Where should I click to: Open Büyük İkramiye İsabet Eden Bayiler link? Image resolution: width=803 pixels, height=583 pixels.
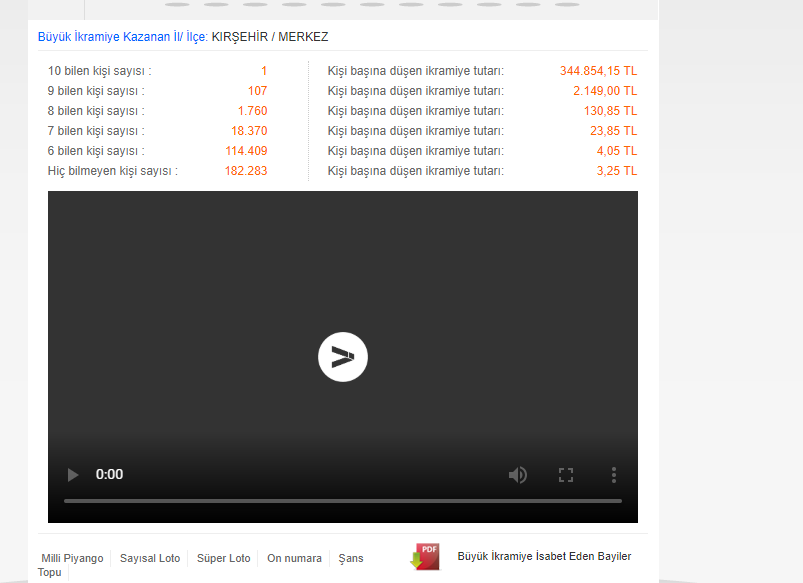544,556
